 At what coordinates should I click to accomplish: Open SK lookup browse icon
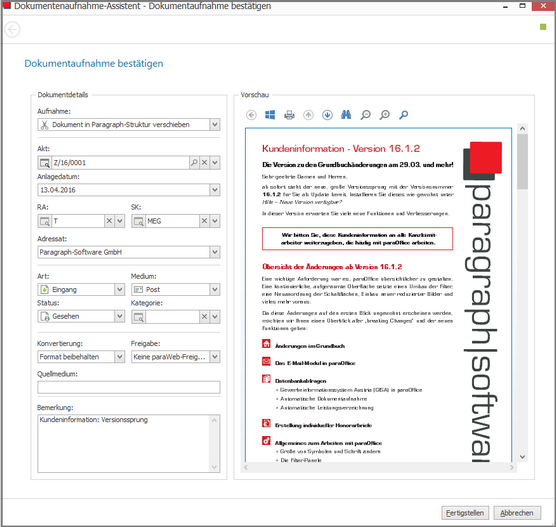pos(138,221)
